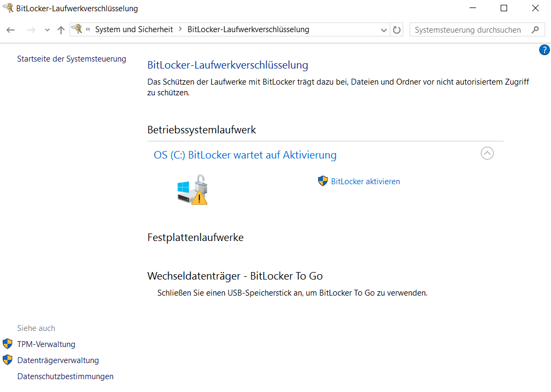
Task: Click the Betriebssystemlaufwerk heading
Action: 201,130
